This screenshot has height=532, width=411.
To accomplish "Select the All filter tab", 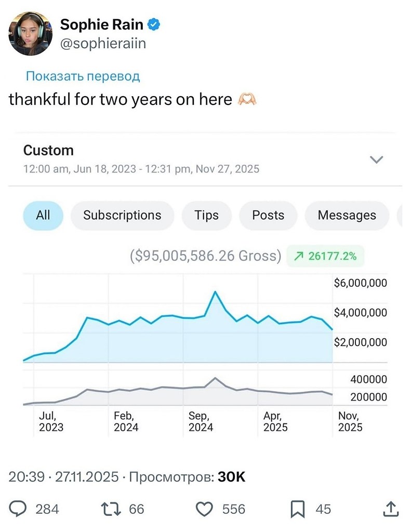I will click(43, 215).
